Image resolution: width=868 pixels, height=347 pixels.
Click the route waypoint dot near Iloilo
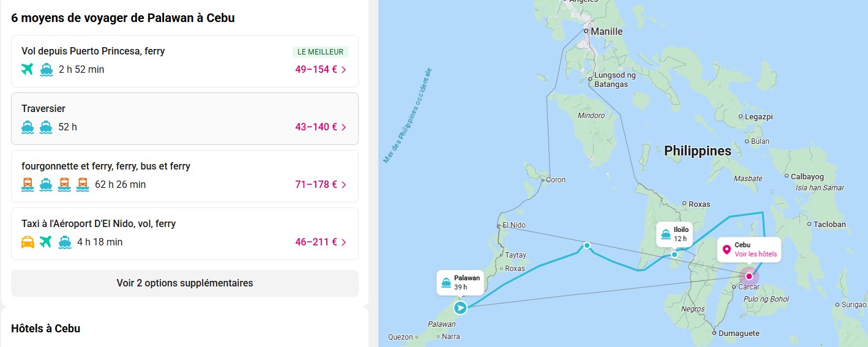pyautogui.click(x=674, y=255)
